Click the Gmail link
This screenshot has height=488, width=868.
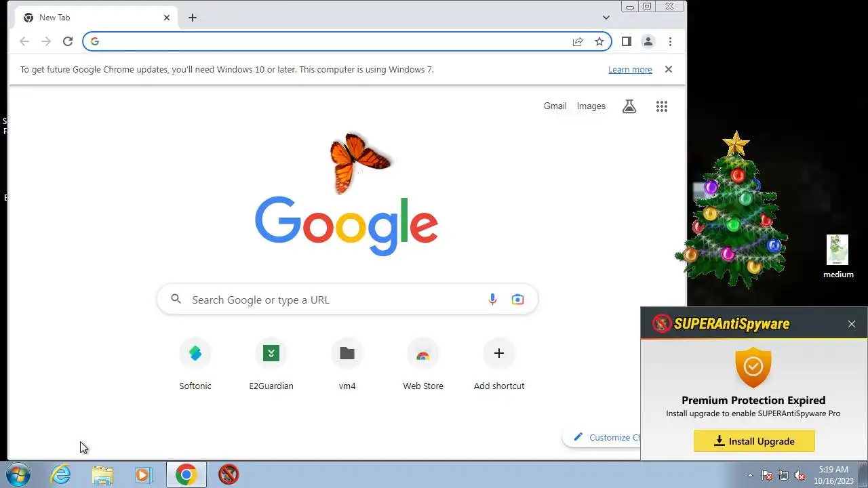pyautogui.click(x=555, y=106)
